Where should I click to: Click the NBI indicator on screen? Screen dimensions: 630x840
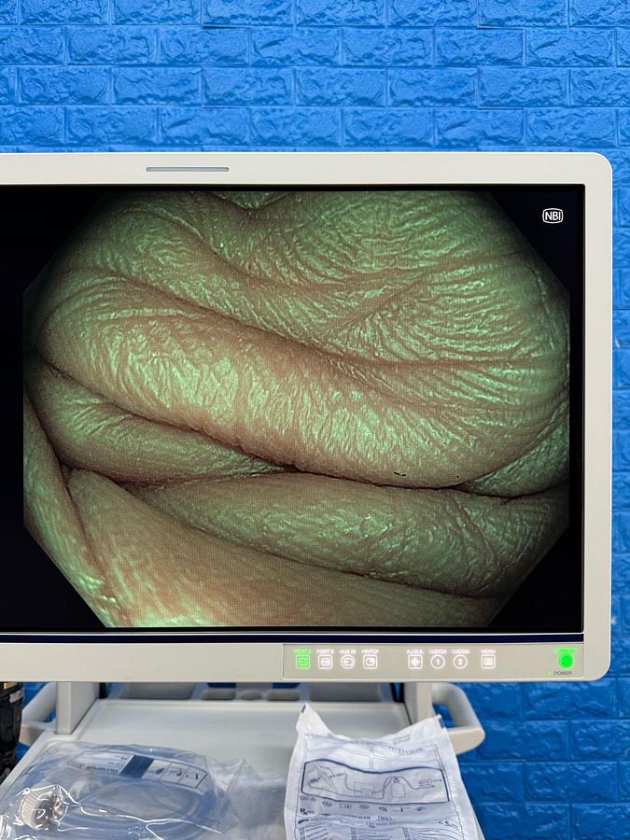pos(553,216)
